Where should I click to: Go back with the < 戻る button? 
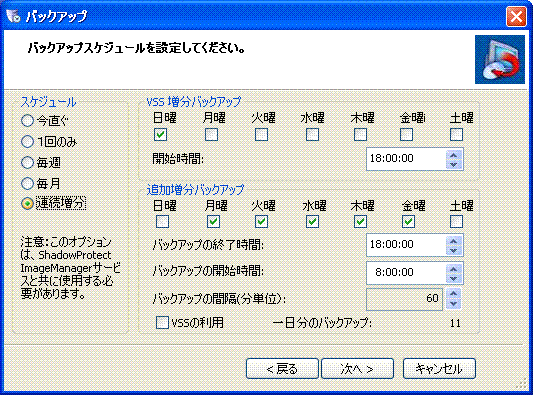point(282,368)
